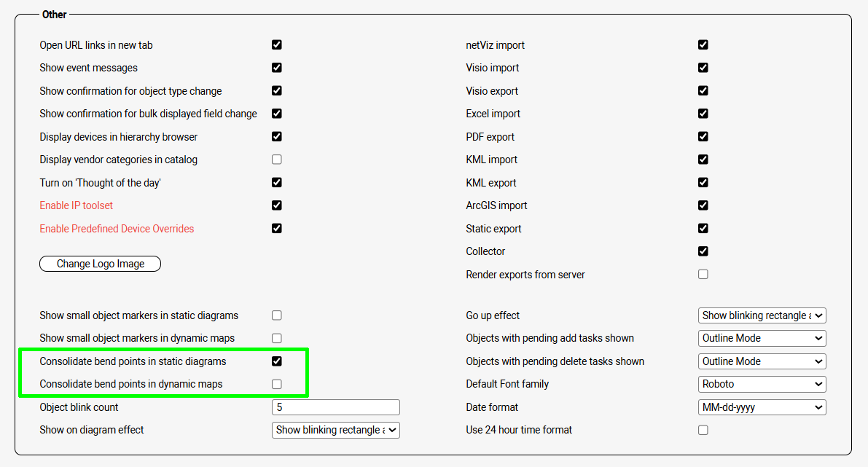The width and height of the screenshot is (868, 467).
Task: Disable Show event messages checkbox
Action: tap(277, 68)
